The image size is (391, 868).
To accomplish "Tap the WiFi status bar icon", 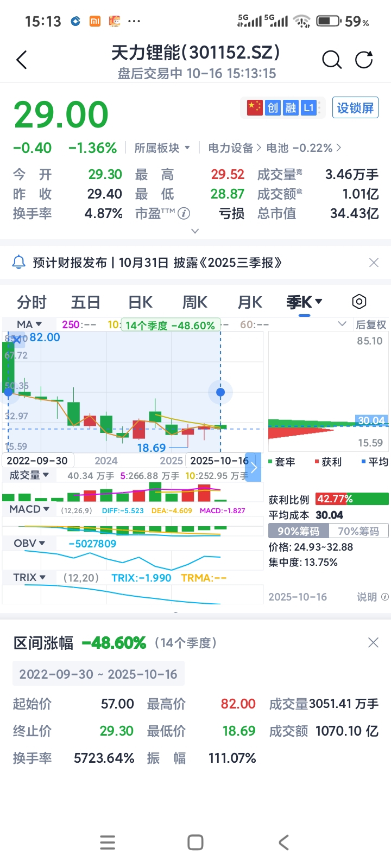I will [x=301, y=21].
